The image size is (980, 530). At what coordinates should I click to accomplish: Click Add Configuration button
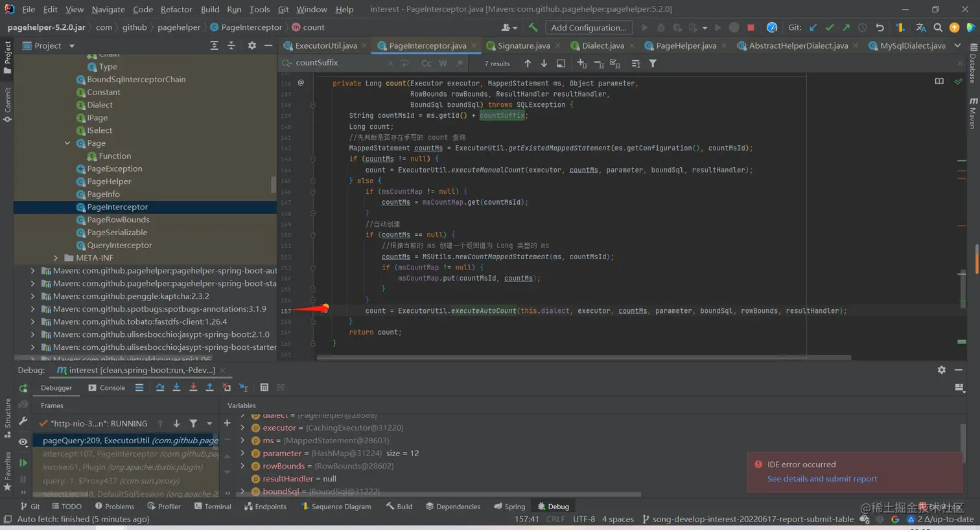[x=589, y=27]
